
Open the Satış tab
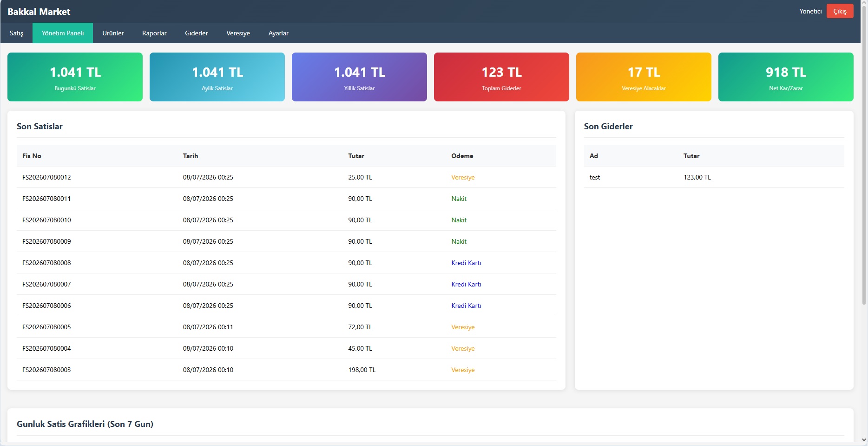(16, 33)
